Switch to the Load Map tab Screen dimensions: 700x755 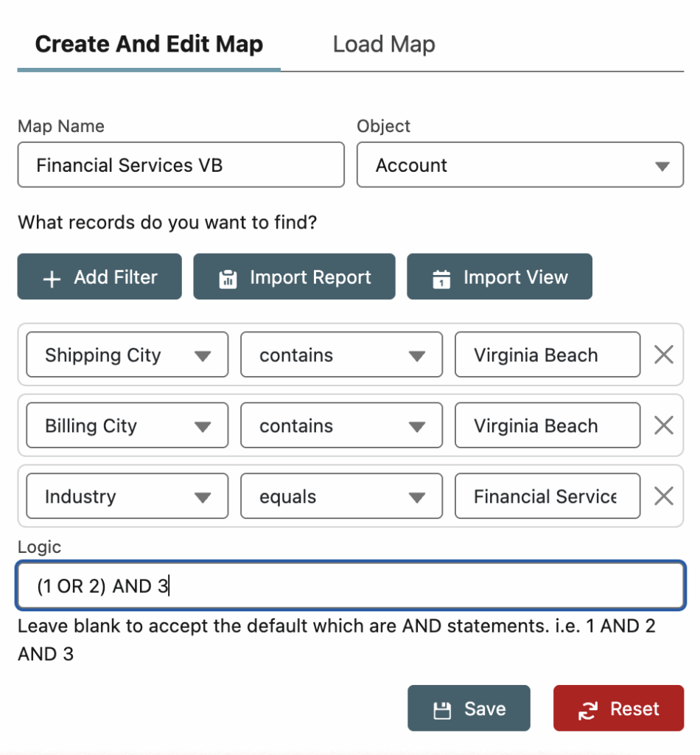[384, 44]
